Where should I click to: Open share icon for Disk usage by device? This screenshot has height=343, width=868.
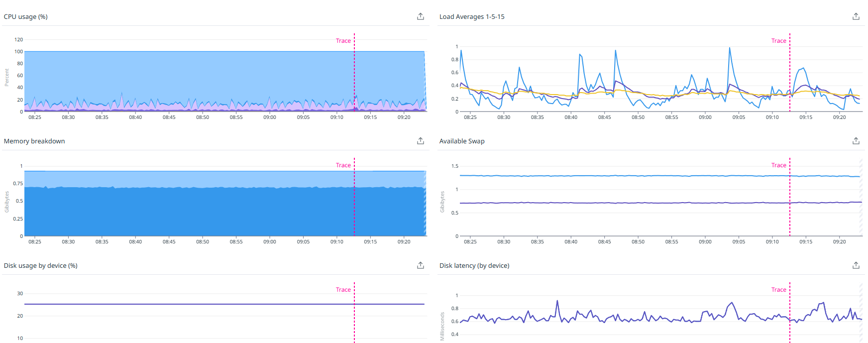421,265
